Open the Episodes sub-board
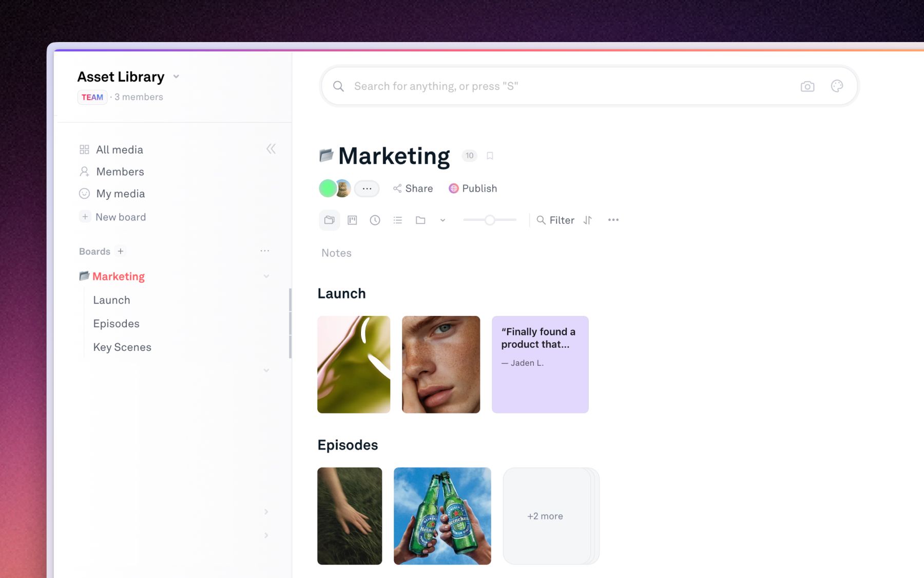The image size is (924, 578). [117, 324]
